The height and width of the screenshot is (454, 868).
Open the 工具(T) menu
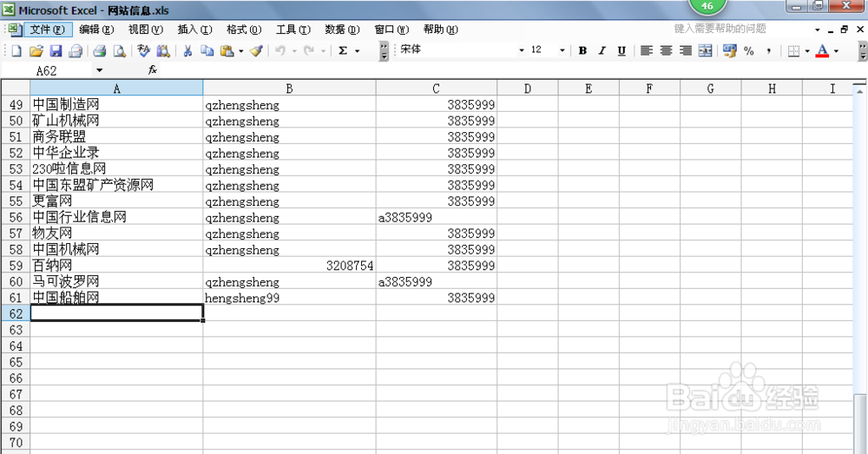(293, 30)
